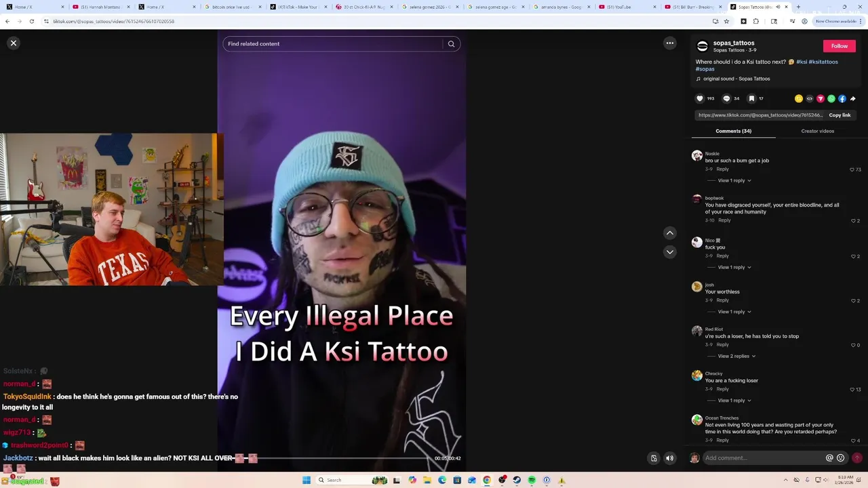Image resolution: width=868 pixels, height=488 pixels.
Task: Click the sopas_tattoos profile avatar
Action: 703,46
